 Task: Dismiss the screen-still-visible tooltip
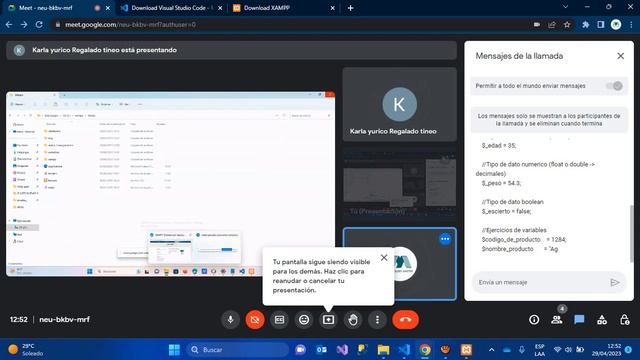point(384,258)
